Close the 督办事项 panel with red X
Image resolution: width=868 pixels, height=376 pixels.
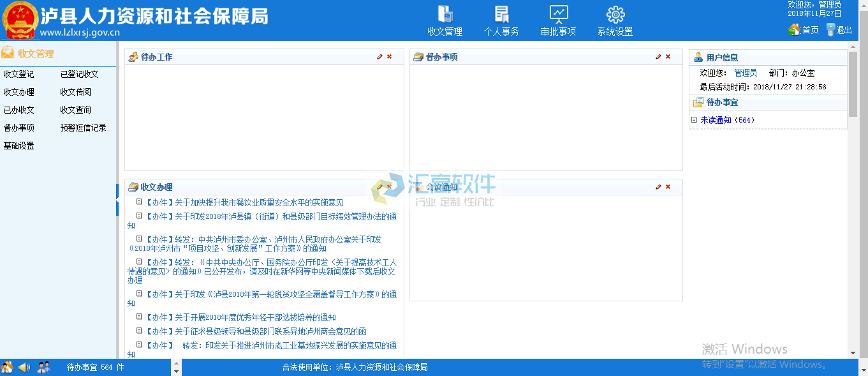[668, 57]
